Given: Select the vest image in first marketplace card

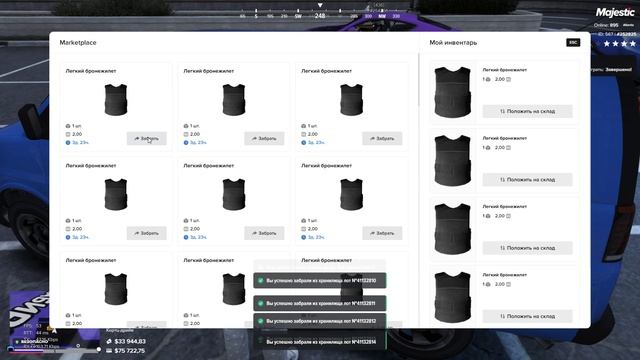Looking at the screenshot, I should 116,100.
